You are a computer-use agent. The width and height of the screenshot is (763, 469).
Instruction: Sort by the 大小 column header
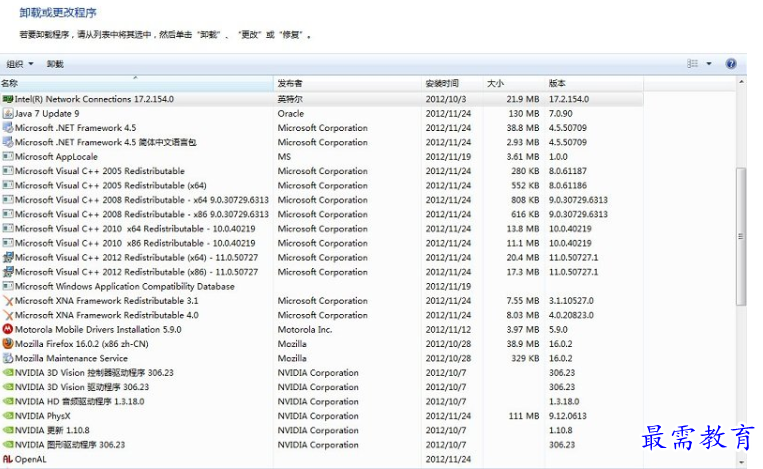tap(513, 83)
